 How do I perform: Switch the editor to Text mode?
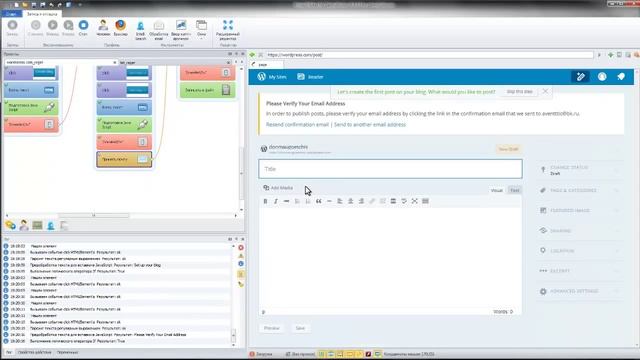click(515, 190)
